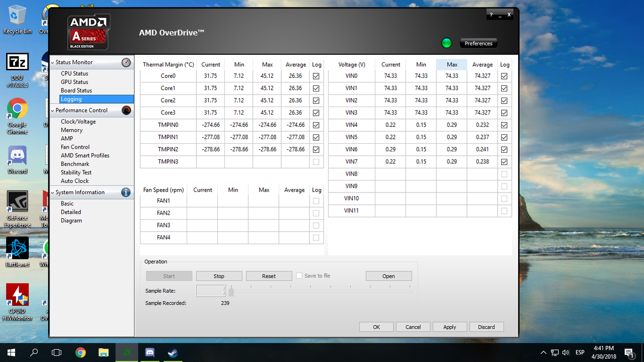
Task: Uncheck the VIN4 log checkbox
Action: 504,125
